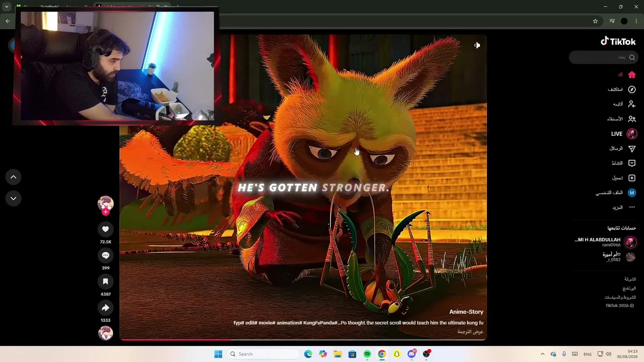This screenshot has width=644, height=362.
Task: Open OBS Studio from the taskbar
Action: pyautogui.click(x=426, y=354)
